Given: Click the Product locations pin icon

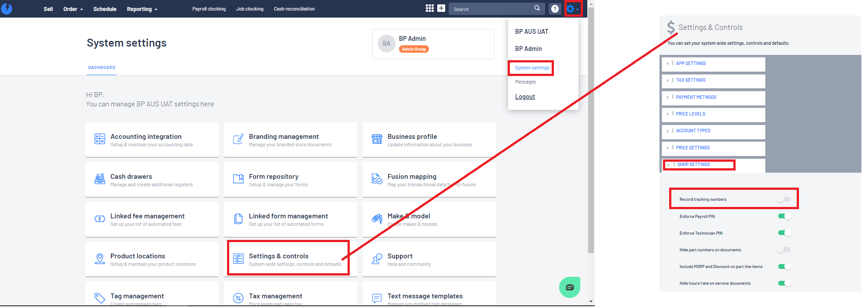Looking at the screenshot, I should click(x=100, y=259).
